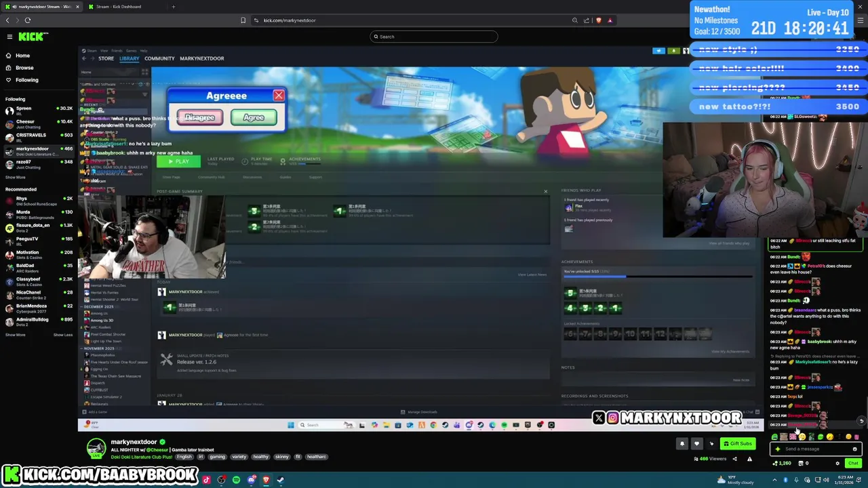Click the notification bell below the stream

click(x=682, y=444)
